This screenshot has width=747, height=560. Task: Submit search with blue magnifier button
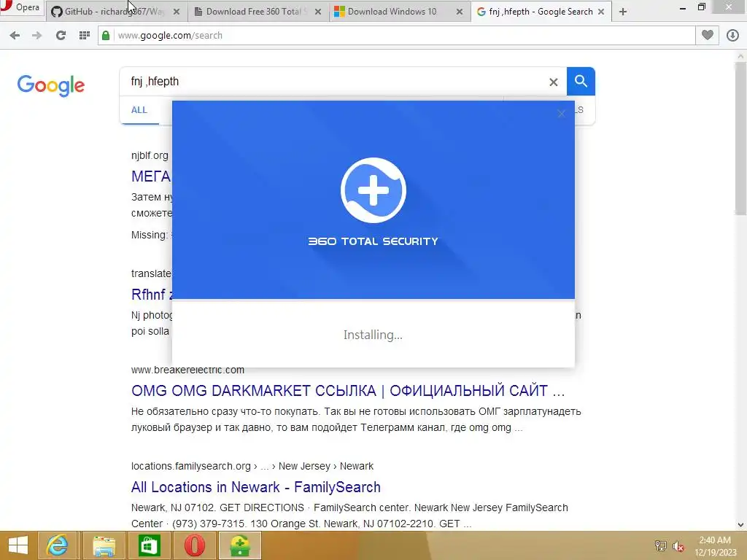point(581,82)
